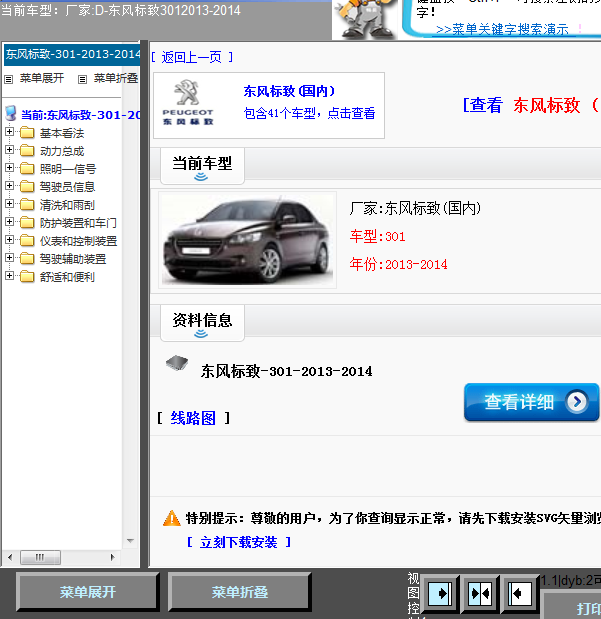Expand the 动力总成 folder node
Image resolution: width=601 pixels, height=619 pixels.
(x=9, y=150)
